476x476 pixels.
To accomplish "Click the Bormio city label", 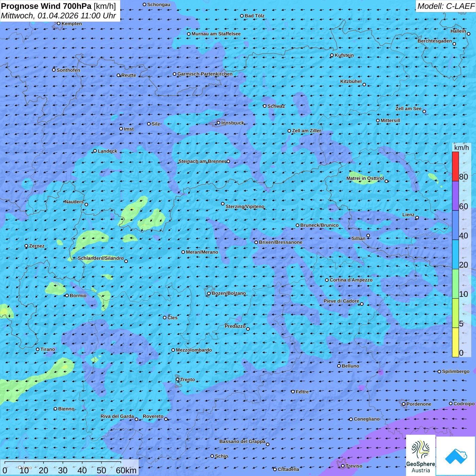I will click(x=78, y=295).
